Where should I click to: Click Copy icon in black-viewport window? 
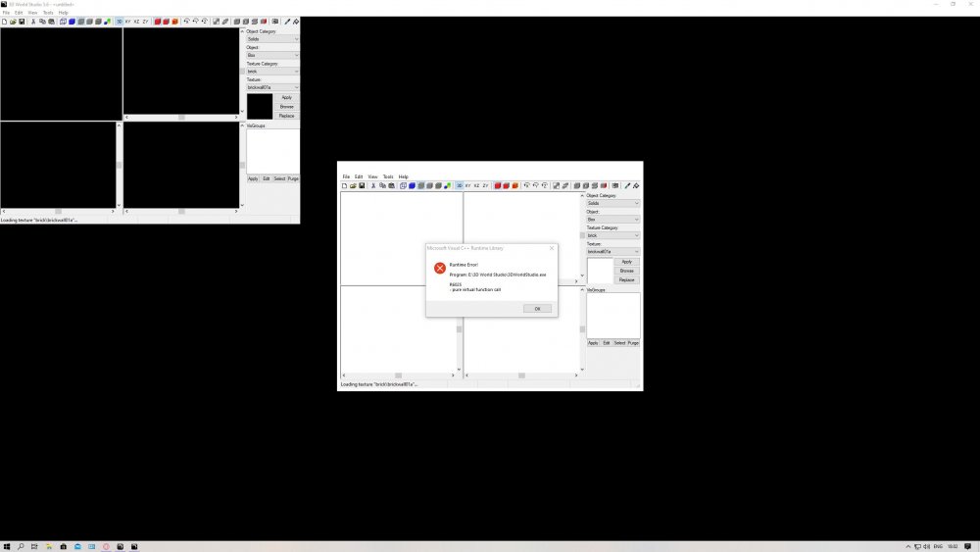coord(42,22)
